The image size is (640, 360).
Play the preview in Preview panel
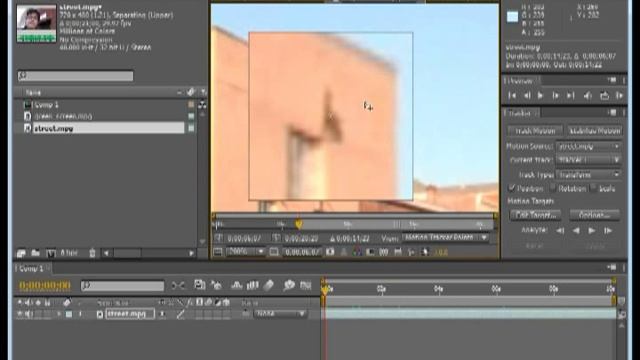pos(540,96)
